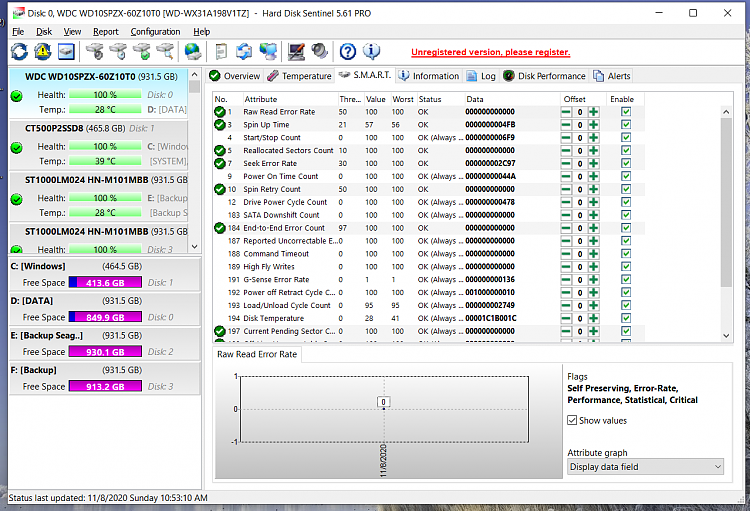
Task: Uncheck Enable checkbox for Spin Up Time
Action: [626, 124]
